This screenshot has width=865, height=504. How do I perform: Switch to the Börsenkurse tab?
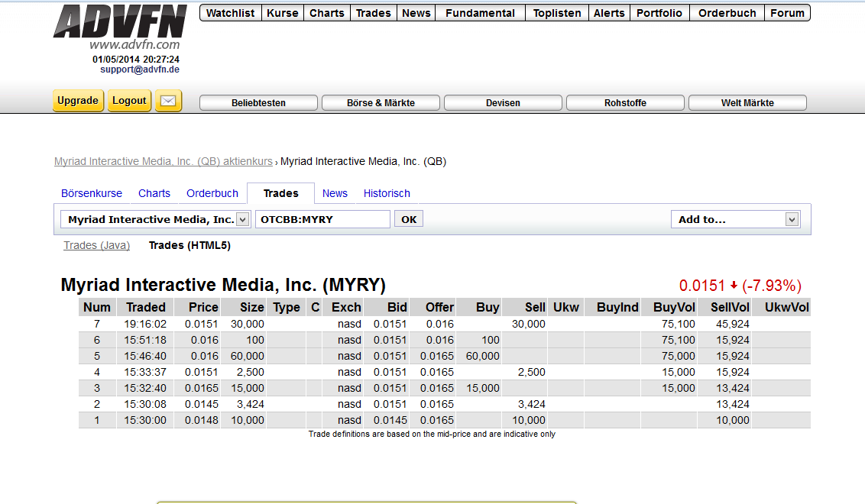tap(92, 193)
